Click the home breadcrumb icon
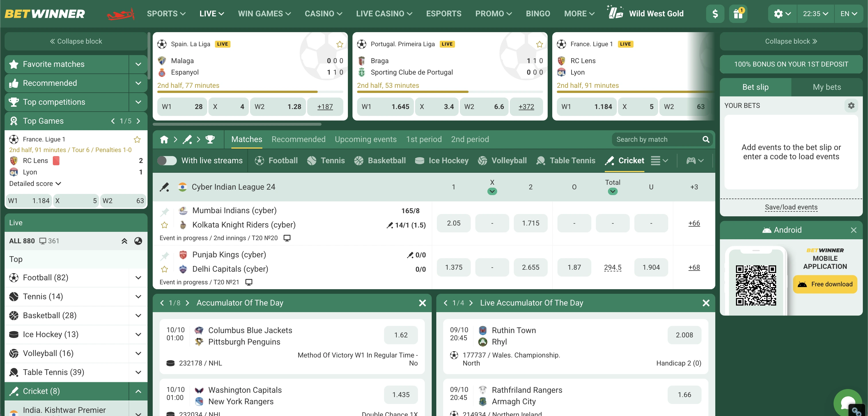The image size is (868, 416). tap(164, 139)
